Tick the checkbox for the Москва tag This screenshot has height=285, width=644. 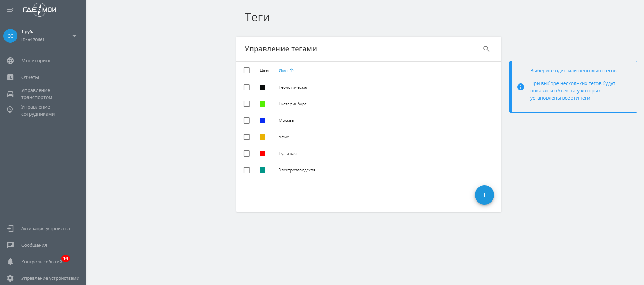[247, 120]
